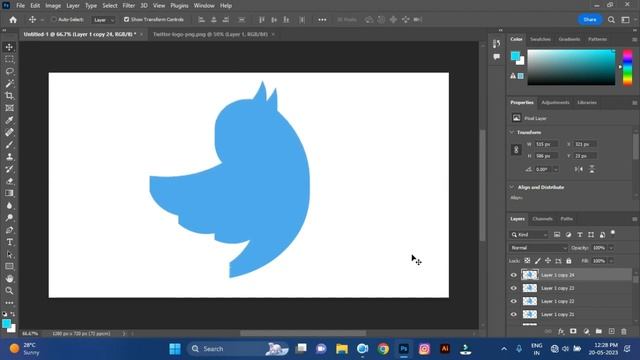Screen dimensions: 640x360
Task: Select the Rectangular Marquee tool
Action: (x=9, y=59)
